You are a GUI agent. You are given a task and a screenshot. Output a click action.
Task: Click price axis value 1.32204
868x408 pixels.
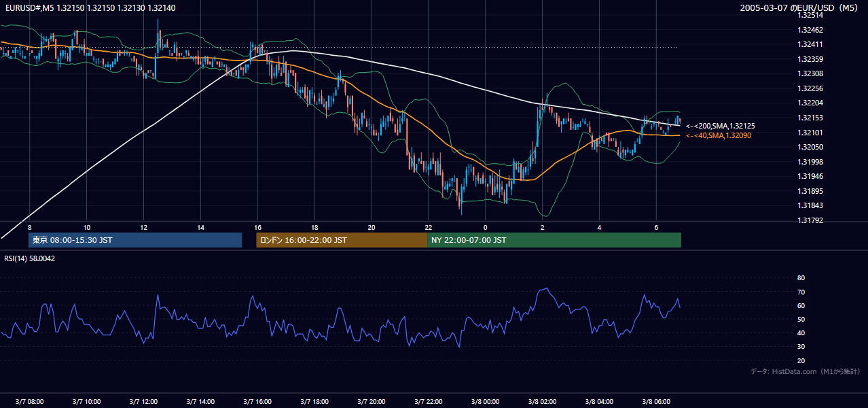810,103
